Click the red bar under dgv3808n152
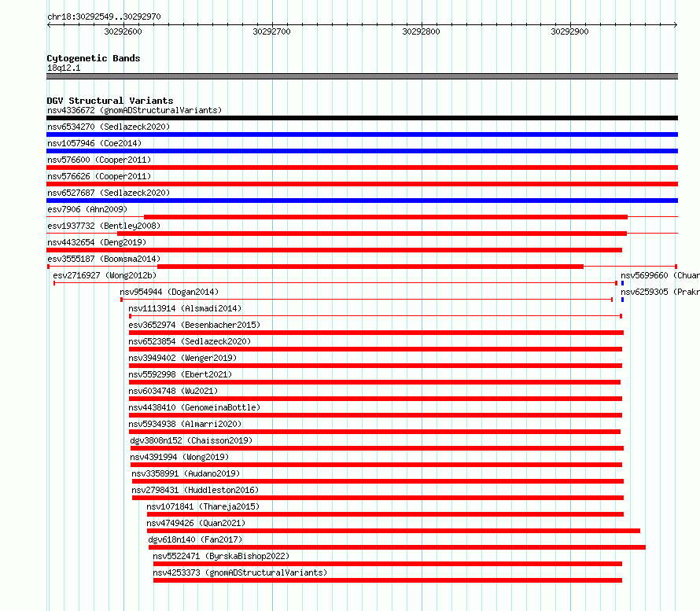The image size is (700, 611). 377,448
